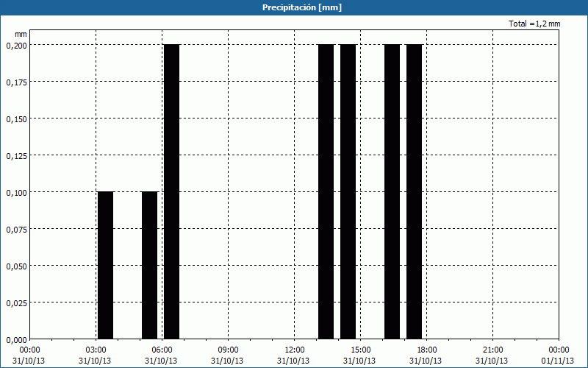Select the 12:00 time label on x-axis
The height and width of the screenshot is (368, 588).
coord(295,350)
